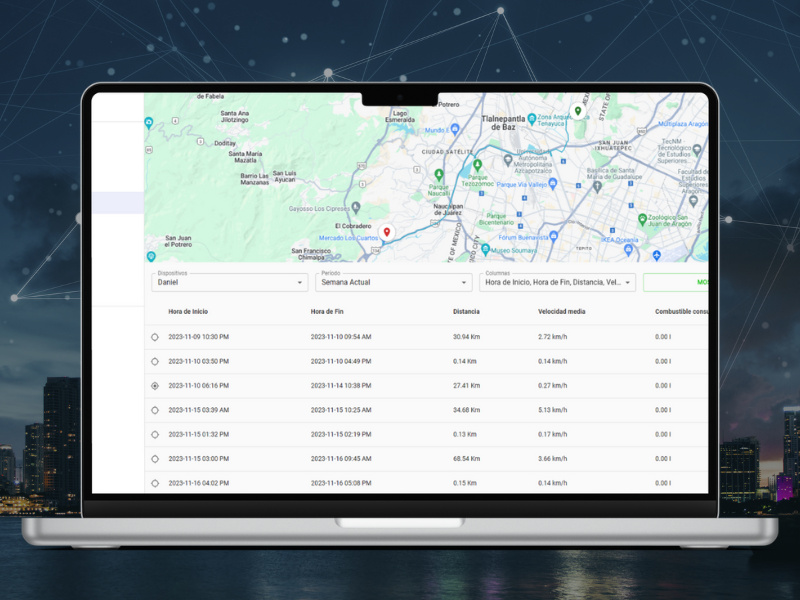Viewport: 800px width, 600px height.
Task: Click end time 2023-11-16 05:08 PM
Action: [341, 483]
